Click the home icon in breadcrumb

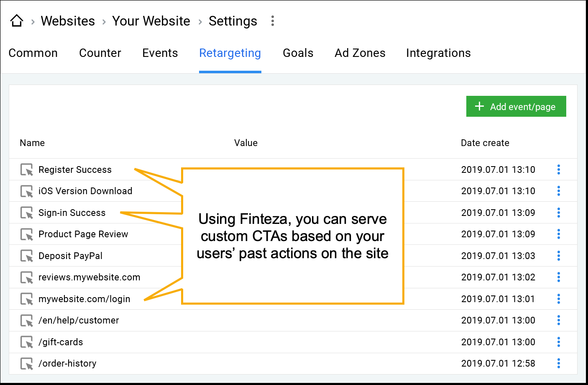tap(17, 21)
